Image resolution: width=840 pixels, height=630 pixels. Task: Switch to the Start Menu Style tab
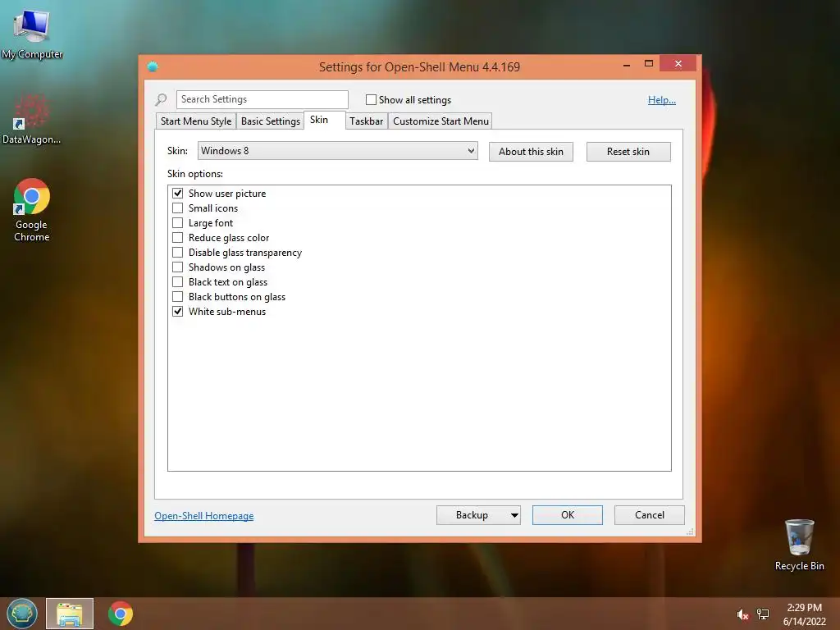coord(196,121)
